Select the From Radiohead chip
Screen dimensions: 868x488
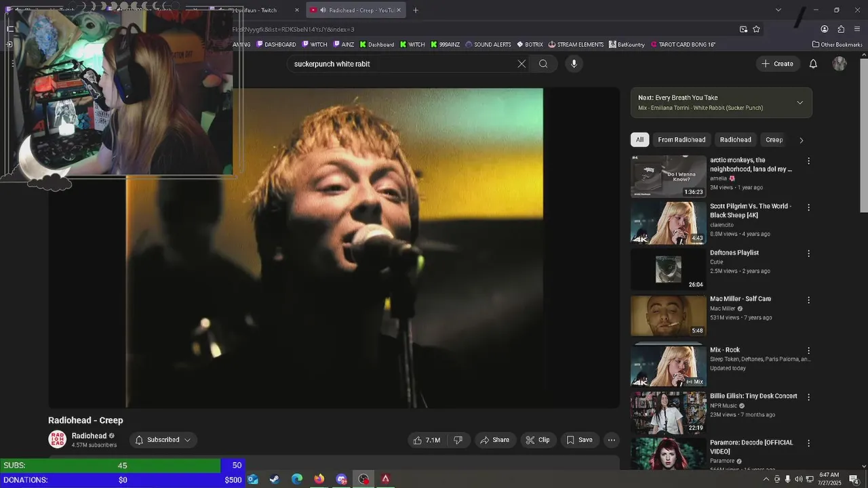tap(682, 140)
